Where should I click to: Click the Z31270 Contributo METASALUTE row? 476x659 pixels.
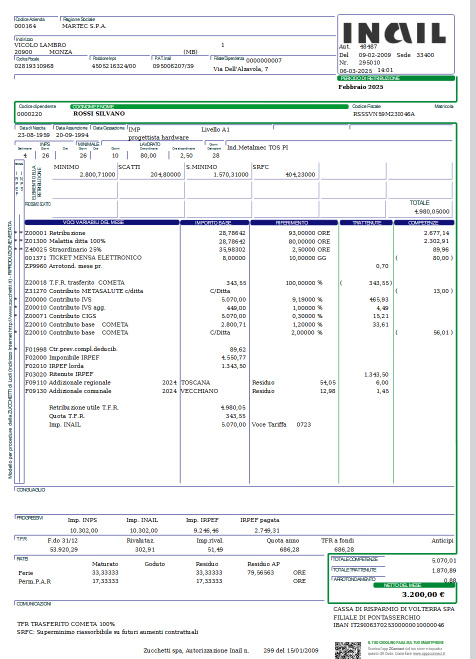239,291
